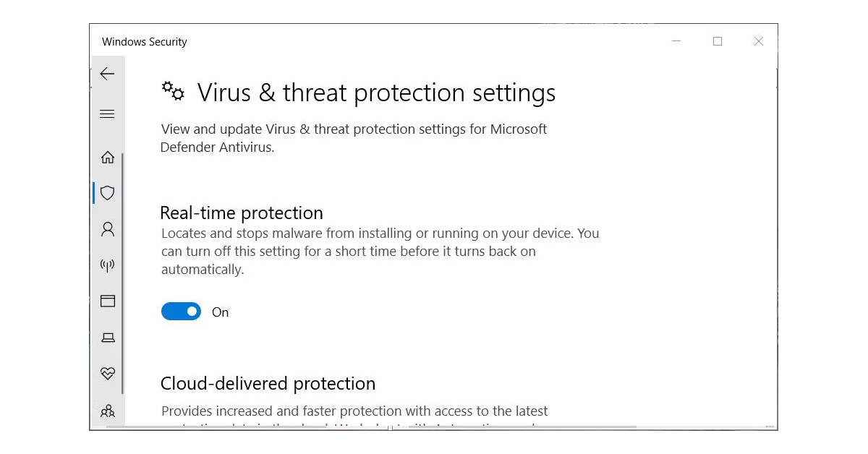Viewport: 868px width, 454px height.
Task: Open App & browser control window icon
Action: pyautogui.click(x=108, y=301)
